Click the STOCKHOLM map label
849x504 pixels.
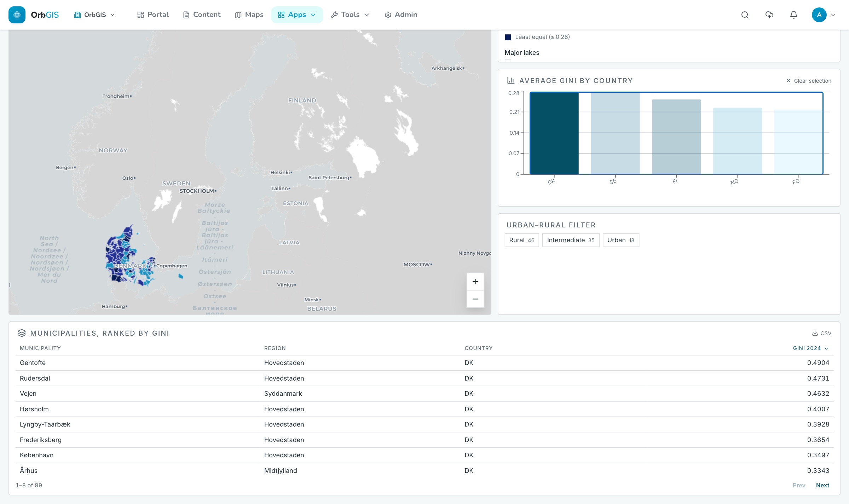[197, 191]
